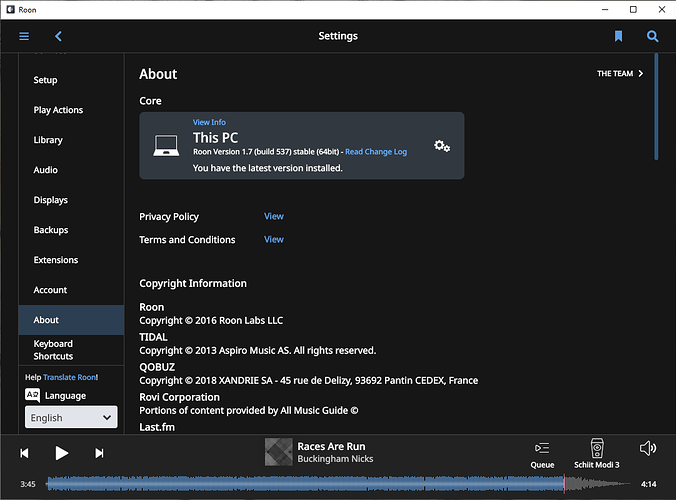Click the Buckingham Nicks artist name
Viewport: 676px width, 500px height.
point(335,459)
